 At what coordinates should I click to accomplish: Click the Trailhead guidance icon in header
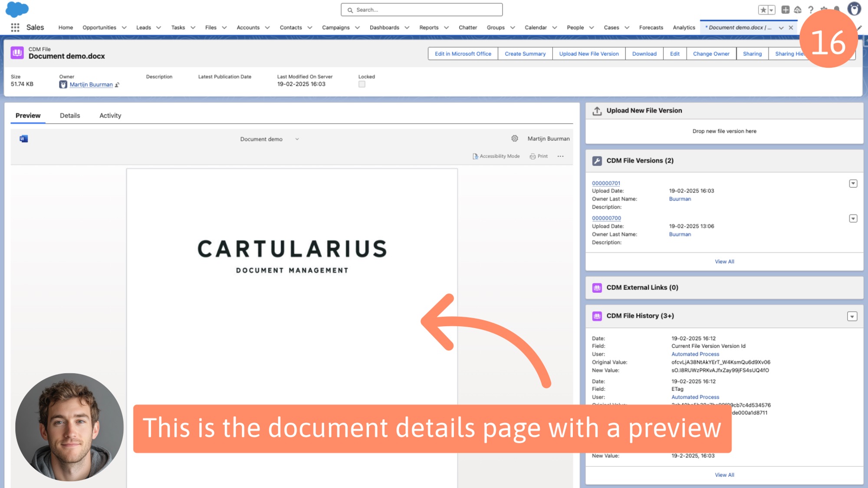coord(798,10)
